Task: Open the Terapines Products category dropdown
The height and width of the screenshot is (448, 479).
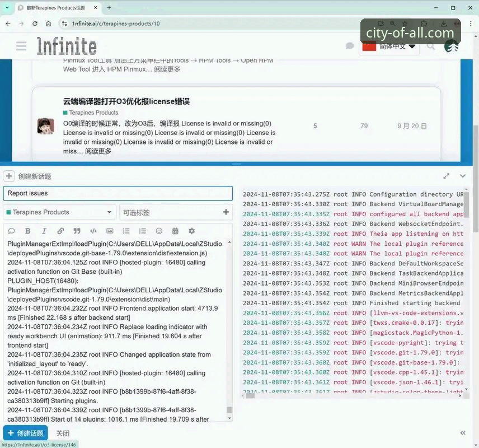Action: [x=59, y=212]
